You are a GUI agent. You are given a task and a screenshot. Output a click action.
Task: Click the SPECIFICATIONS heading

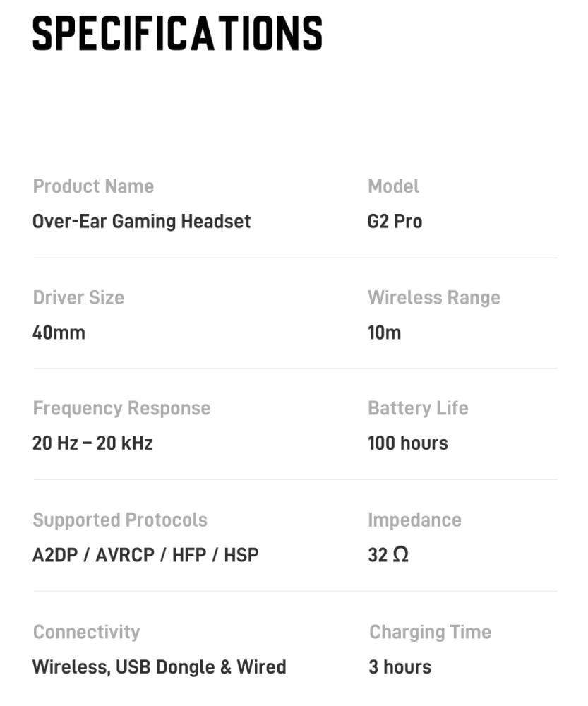(177, 33)
